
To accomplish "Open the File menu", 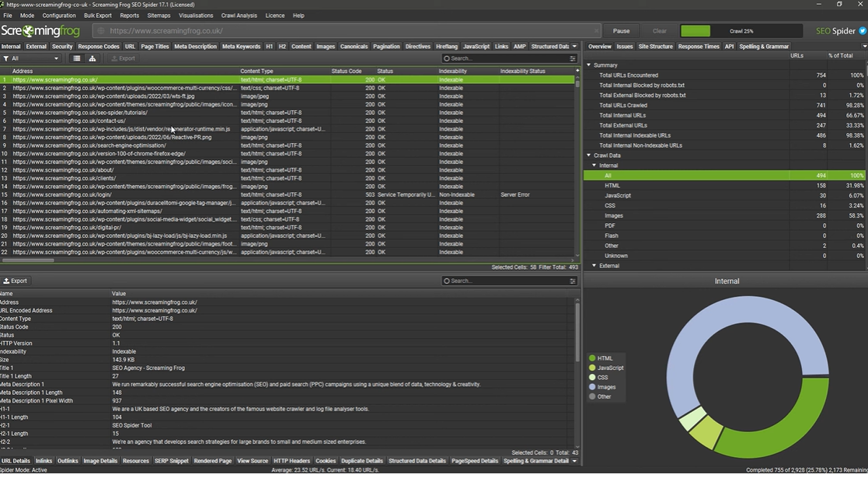I will click(8, 16).
